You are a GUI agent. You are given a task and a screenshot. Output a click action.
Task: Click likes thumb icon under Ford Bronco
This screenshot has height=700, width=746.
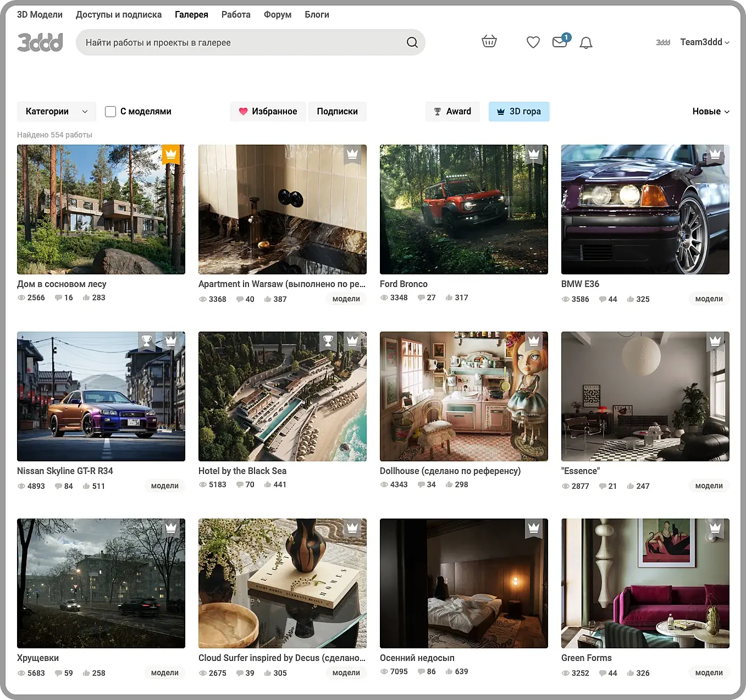[x=449, y=297]
